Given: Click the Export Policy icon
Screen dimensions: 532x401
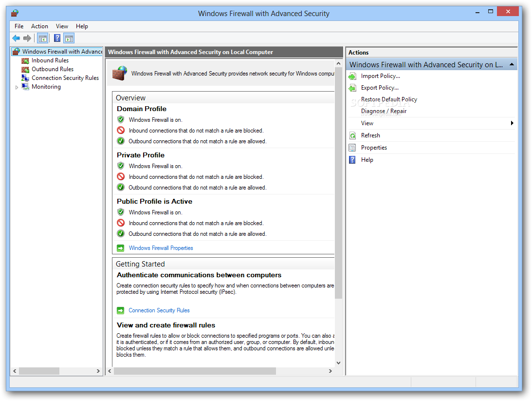Looking at the screenshot, I should coord(352,88).
